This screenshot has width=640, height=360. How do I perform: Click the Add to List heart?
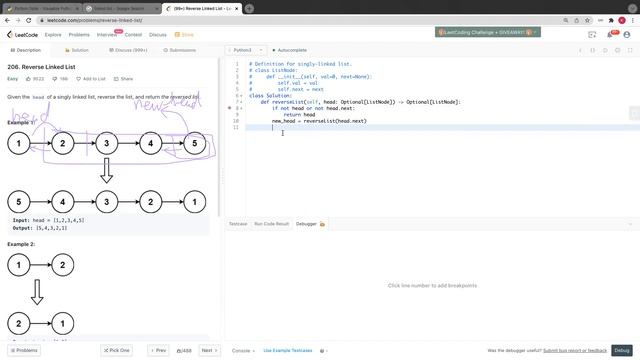click(78, 79)
